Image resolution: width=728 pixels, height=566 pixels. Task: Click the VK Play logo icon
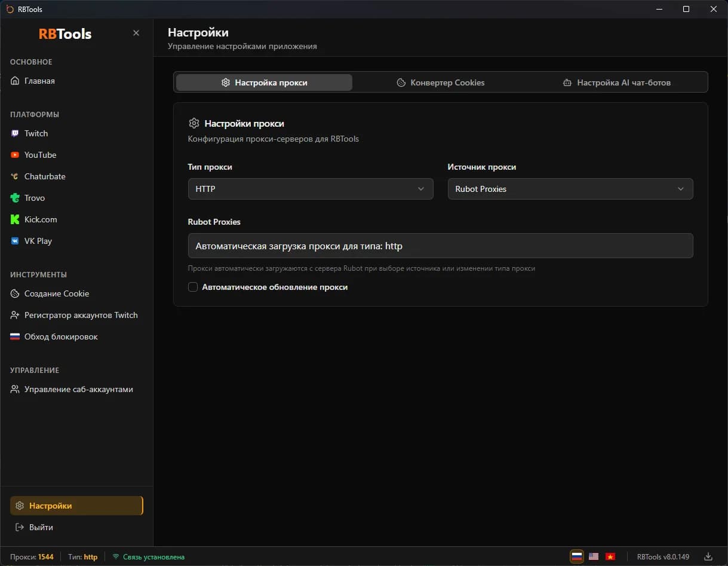[15, 241]
